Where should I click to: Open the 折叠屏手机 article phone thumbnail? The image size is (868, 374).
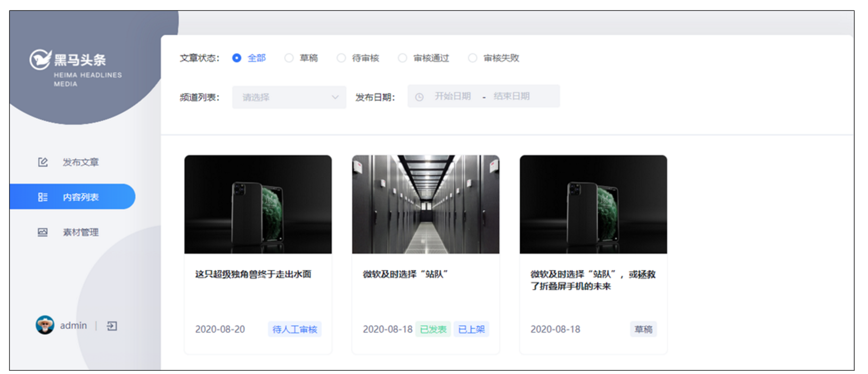tap(593, 204)
